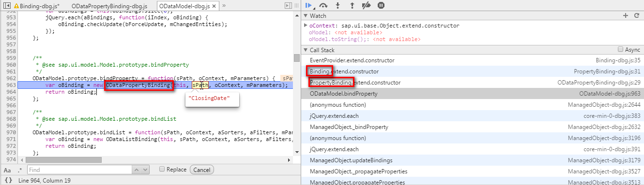This screenshot has height=185, width=644.
Task: Toggle match case Aa in search
Action: click(x=7, y=170)
